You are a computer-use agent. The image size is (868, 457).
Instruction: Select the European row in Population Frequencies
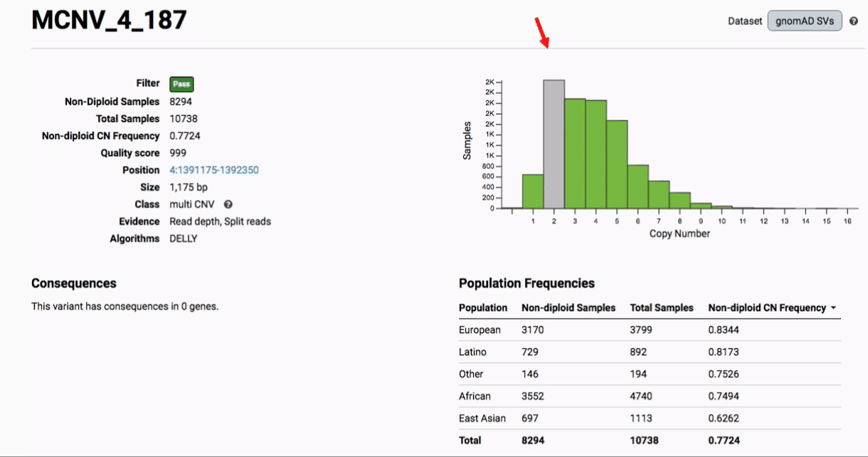point(649,330)
